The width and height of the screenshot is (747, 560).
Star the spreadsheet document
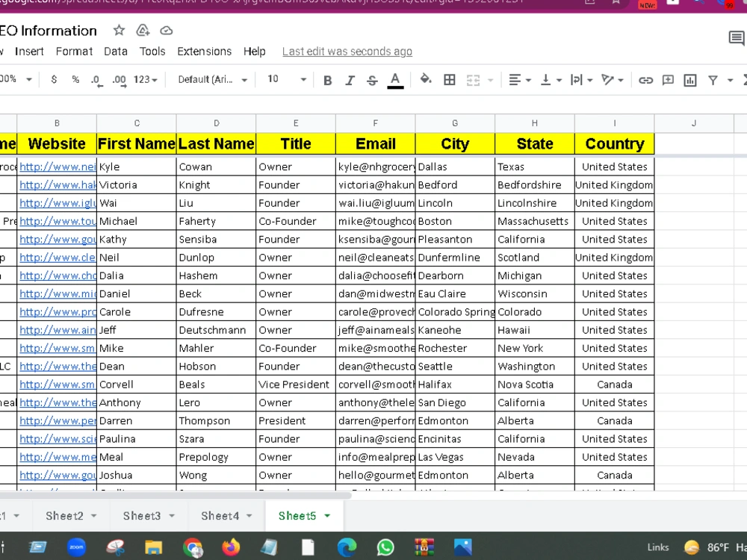[119, 31]
